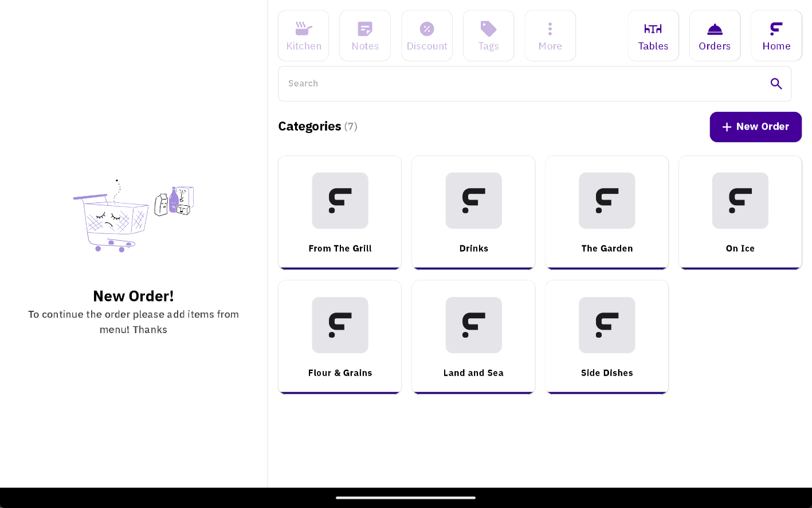Choose the On Ice category
This screenshot has height=508, width=812.
(740, 212)
